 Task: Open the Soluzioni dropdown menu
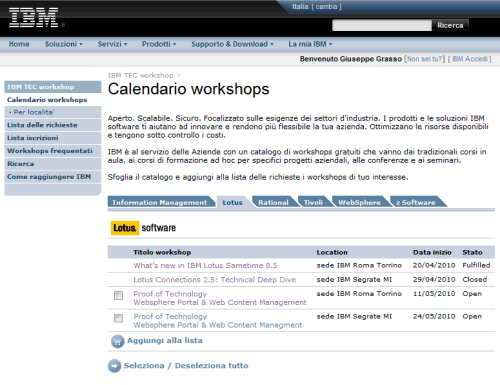coord(64,44)
